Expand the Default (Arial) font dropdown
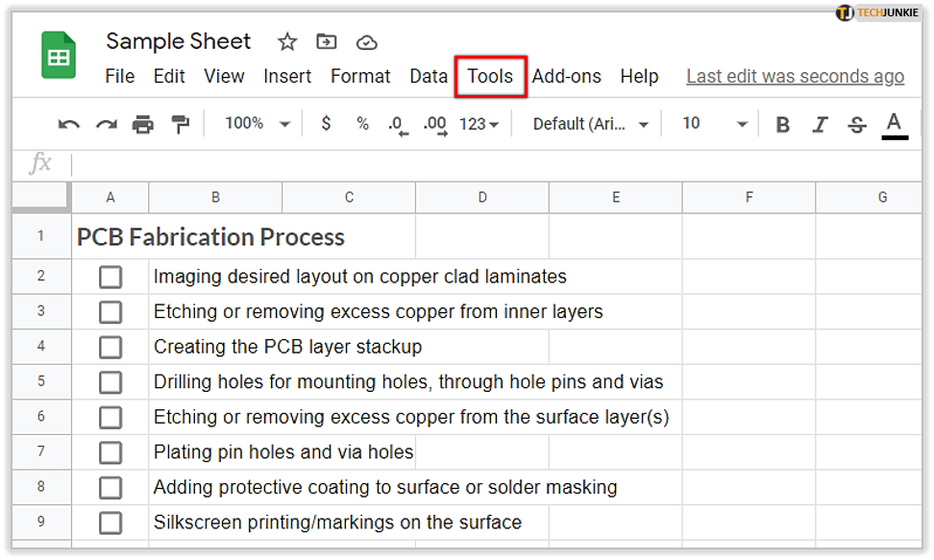 [x=591, y=124]
